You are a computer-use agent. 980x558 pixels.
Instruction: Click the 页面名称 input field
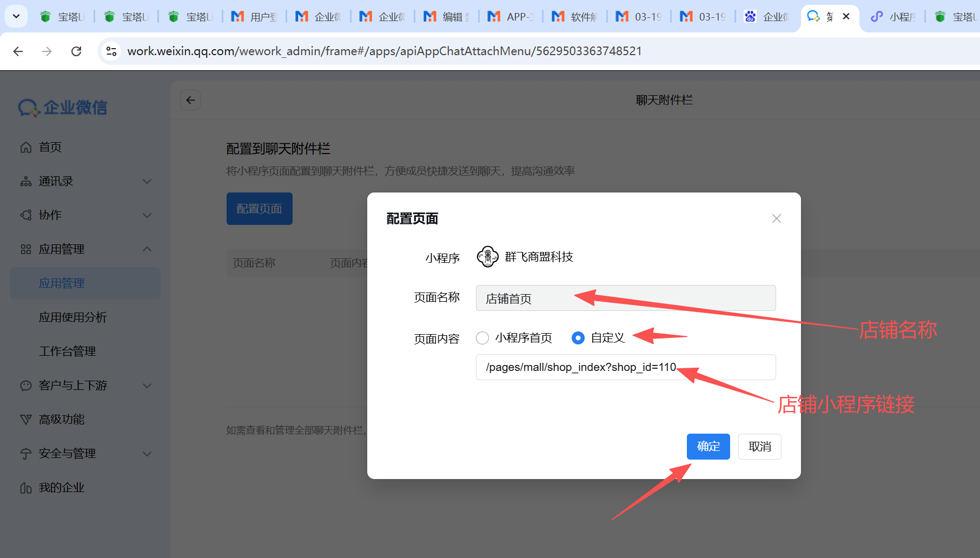tap(625, 298)
